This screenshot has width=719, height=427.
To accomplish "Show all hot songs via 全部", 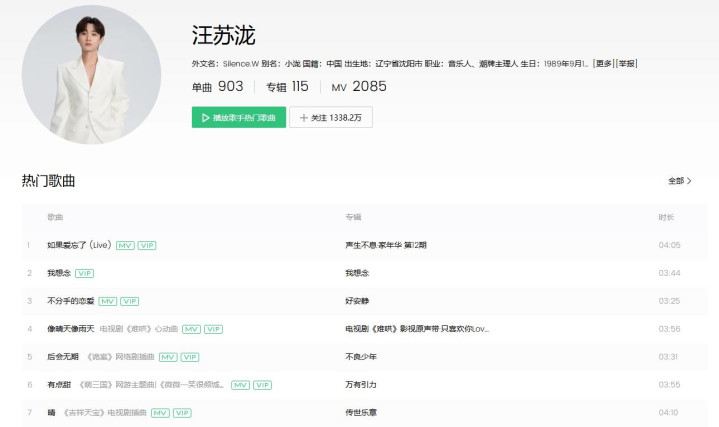I will [680, 181].
